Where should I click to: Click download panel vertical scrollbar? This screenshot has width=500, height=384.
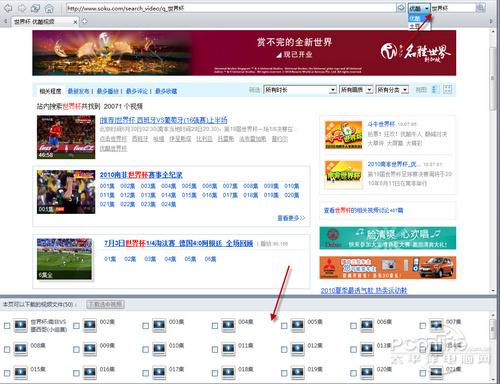(493, 329)
